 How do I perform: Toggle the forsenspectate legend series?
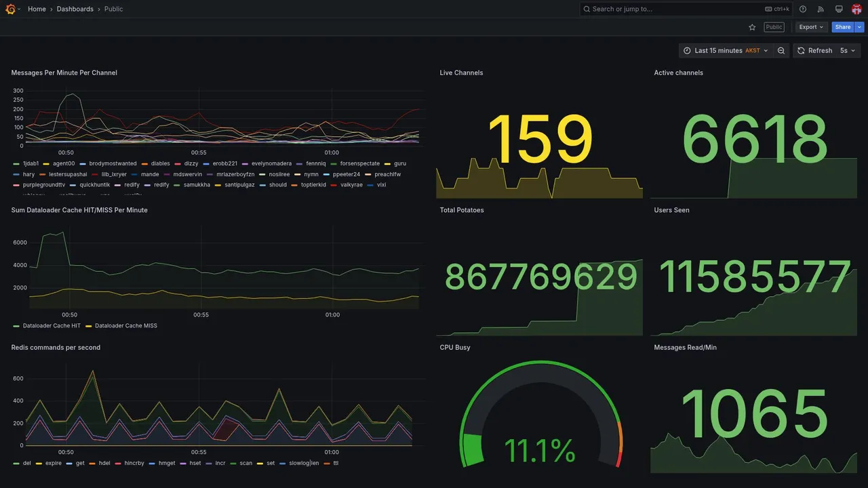click(x=360, y=163)
